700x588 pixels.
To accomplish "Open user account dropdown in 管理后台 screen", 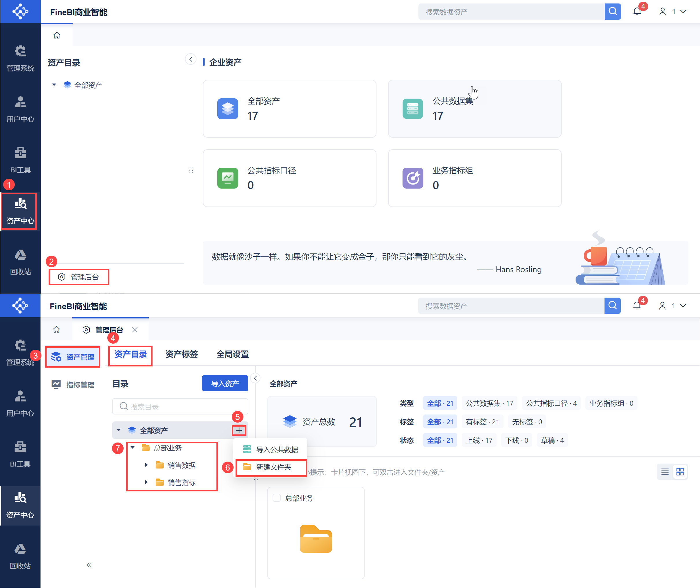I will click(673, 306).
